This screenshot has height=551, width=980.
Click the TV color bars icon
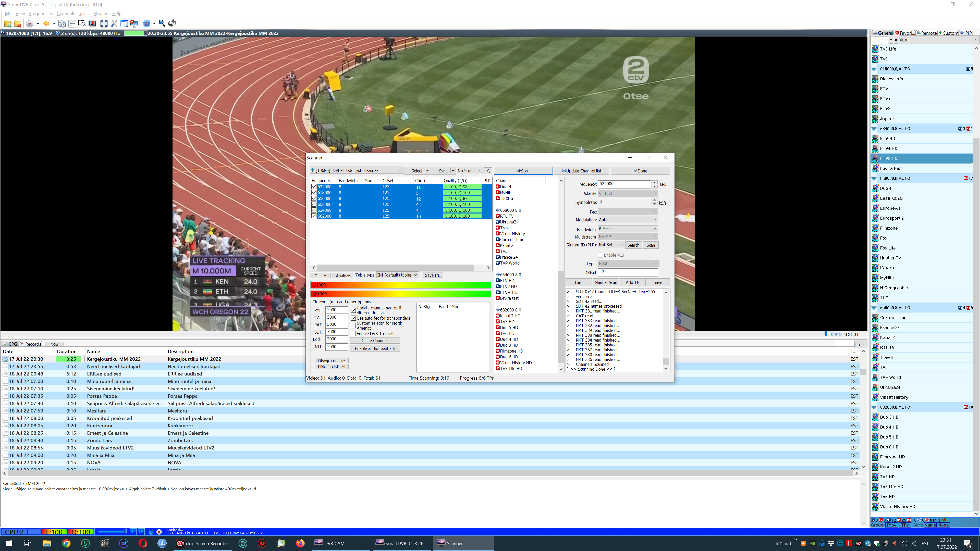(x=92, y=23)
